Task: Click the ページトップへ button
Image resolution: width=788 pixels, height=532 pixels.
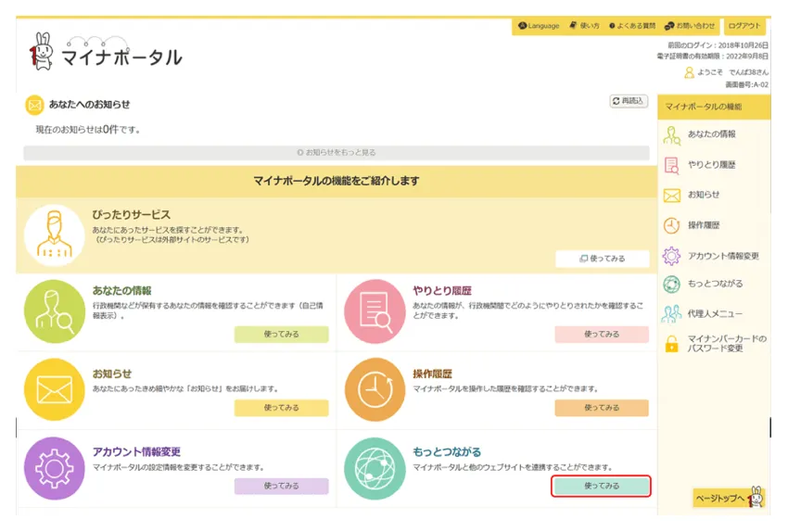Action: pos(729,498)
